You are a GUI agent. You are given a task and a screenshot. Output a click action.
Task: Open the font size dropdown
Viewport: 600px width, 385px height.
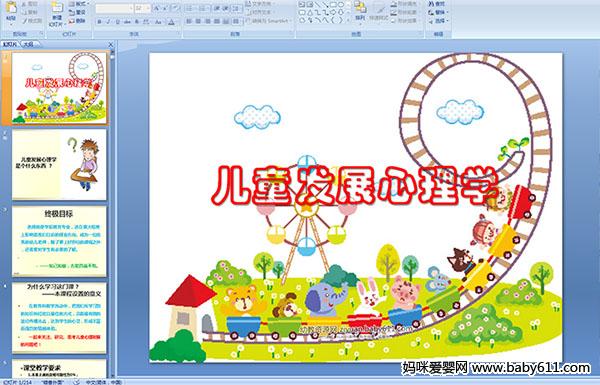pyautogui.click(x=142, y=8)
